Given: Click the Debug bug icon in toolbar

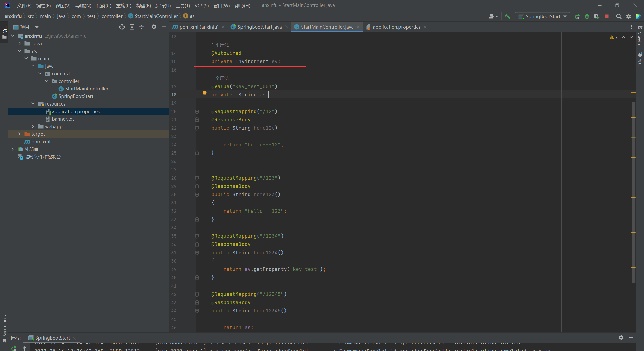Looking at the screenshot, I should pos(587,16).
